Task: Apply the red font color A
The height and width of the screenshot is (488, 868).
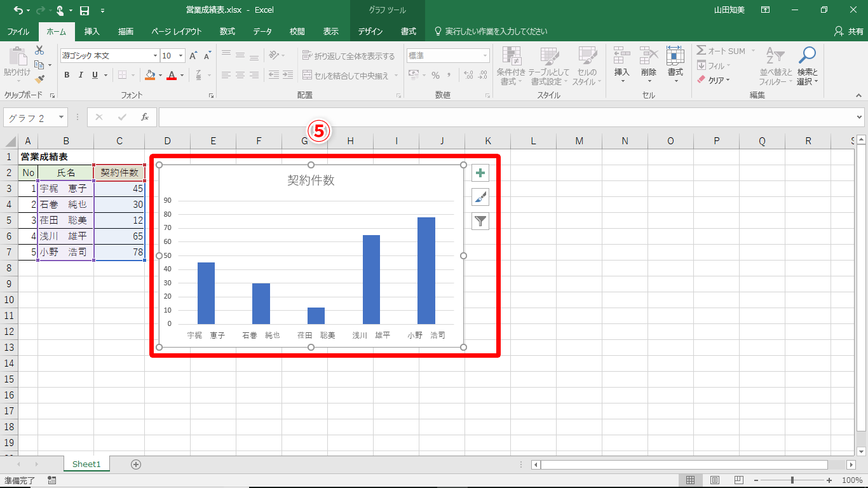Action: pos(173,75)
